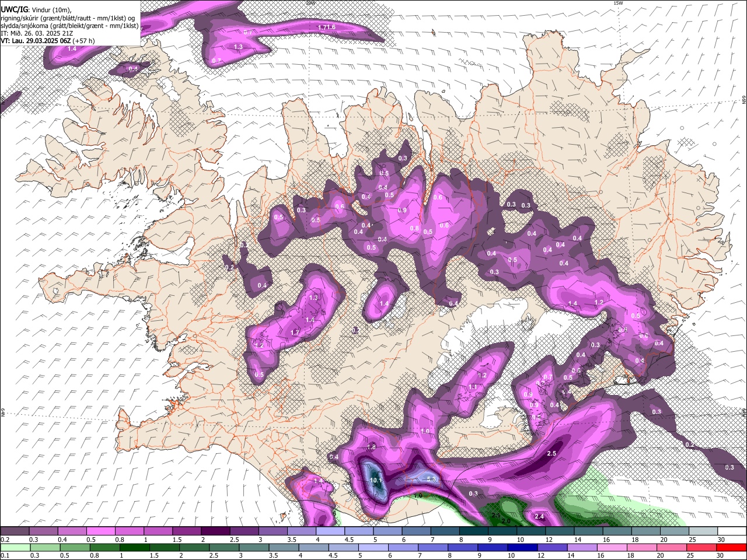Select darkest purple swatch labeled 2 in snow legend

[215, 531]
